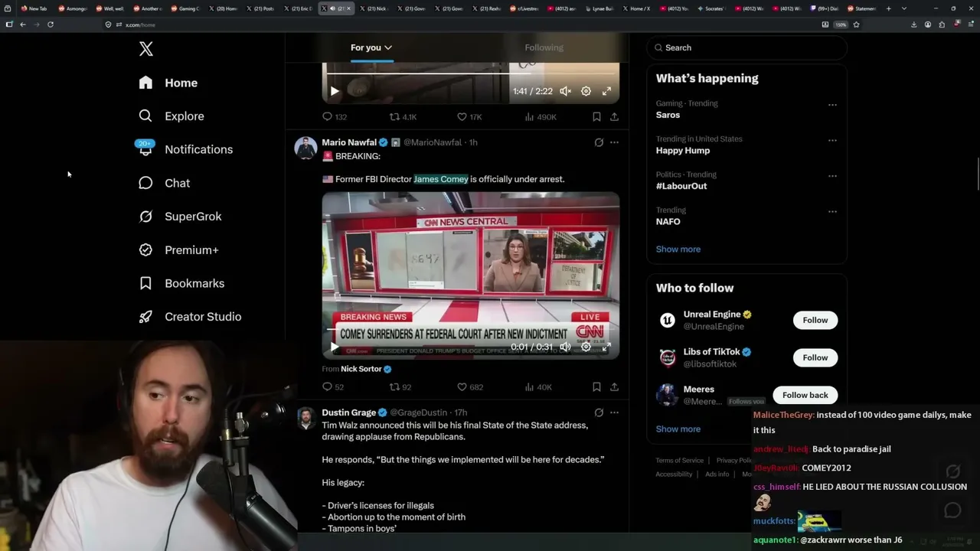980x551 pixels.
Task: Bookmark the post with 490K views
Action: coord(596,117)
